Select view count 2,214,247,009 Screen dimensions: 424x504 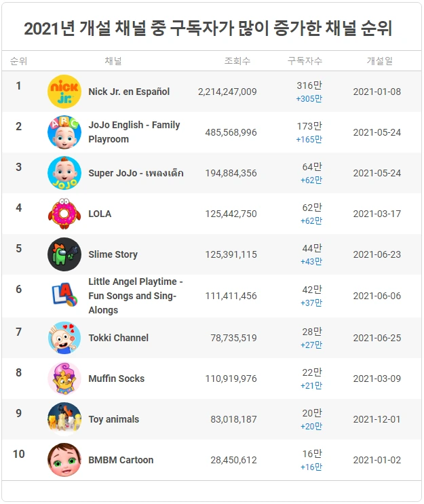[227, 92]
